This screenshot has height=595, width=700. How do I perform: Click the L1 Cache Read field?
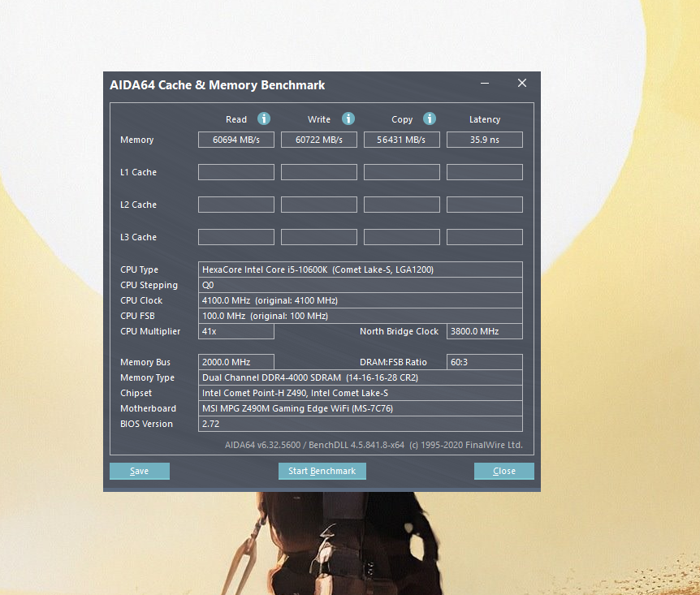click(236, 172)
